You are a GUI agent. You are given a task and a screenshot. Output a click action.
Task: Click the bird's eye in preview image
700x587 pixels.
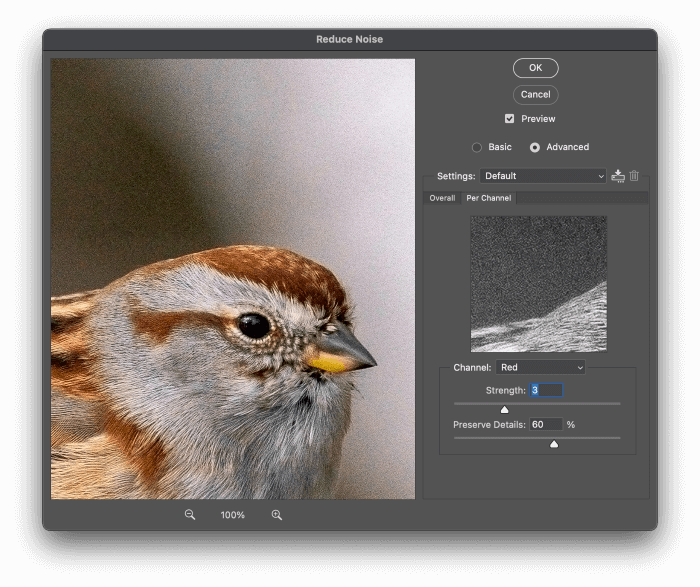(x=253, y=325)
